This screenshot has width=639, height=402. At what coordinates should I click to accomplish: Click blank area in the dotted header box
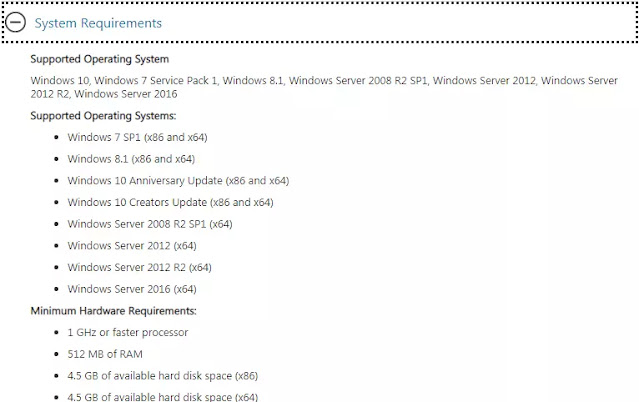click(399, 22)
